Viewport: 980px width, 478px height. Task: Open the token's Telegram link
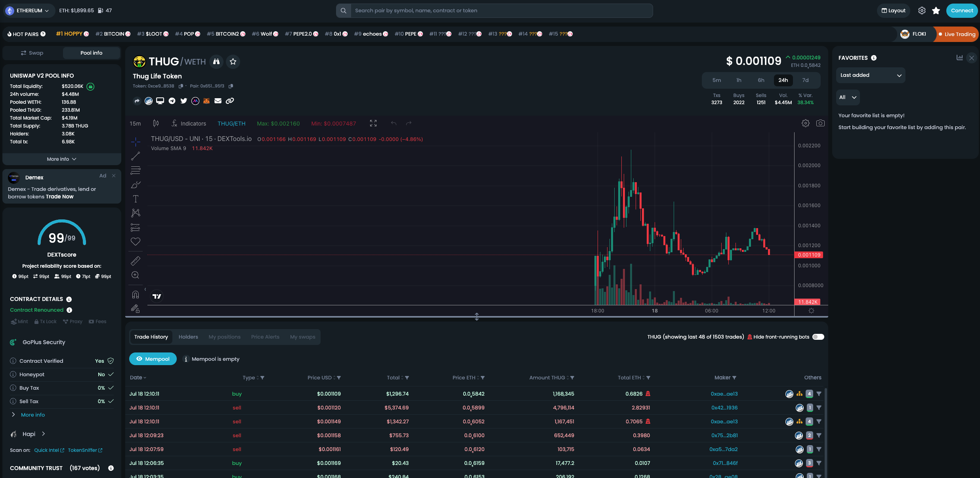pyautogui.click(x=172, y=101)
